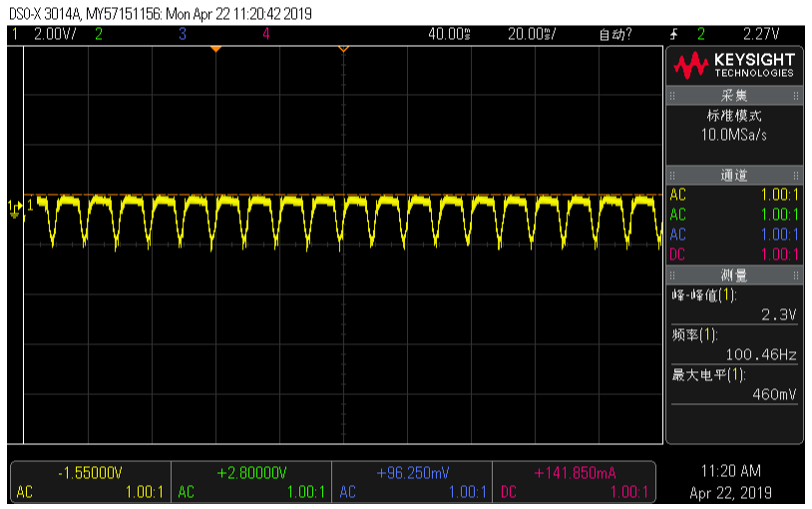The width and height of the screenshot is (812, 509).
Task: Open the acquisition (采集) panel header
Action: coord(734,96)
